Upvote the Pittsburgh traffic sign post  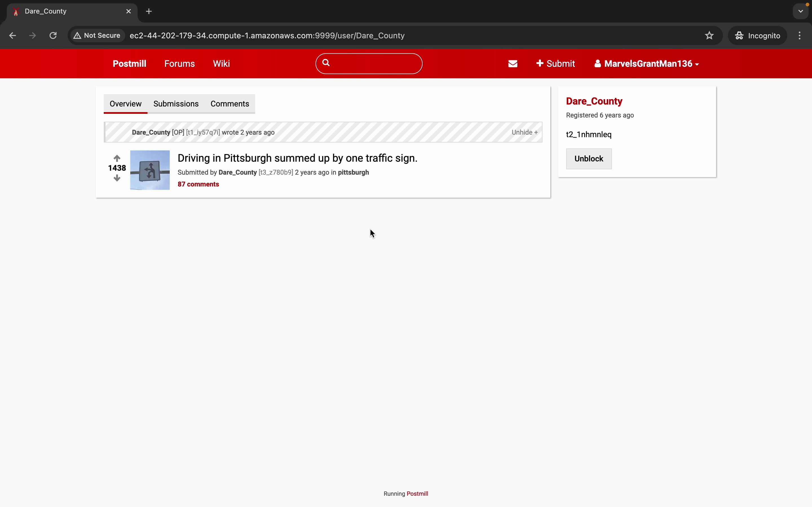click(117, 158)
